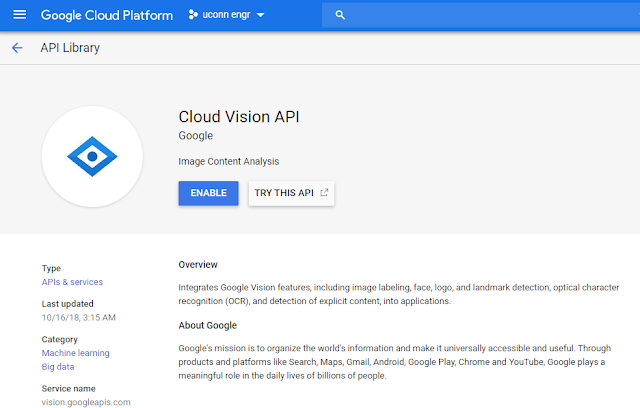The height and width of the screenshot is (408, 640).
Task: Click the Overview section heading
Action: pos(198,265)
